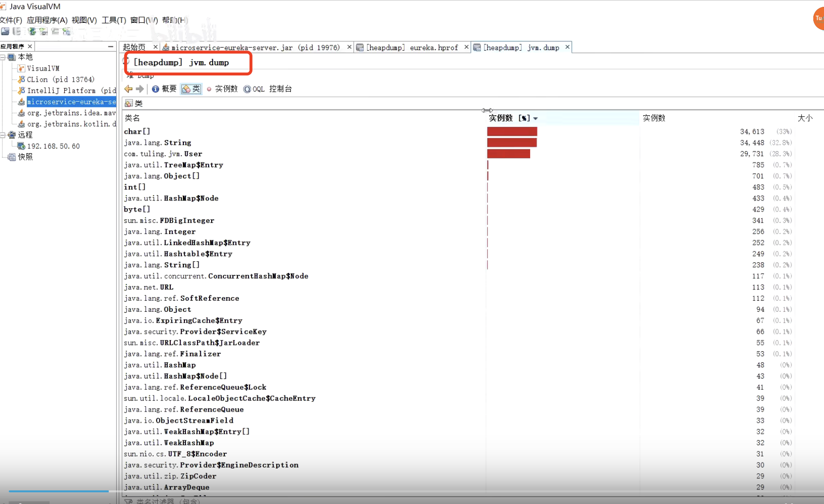Collapse the 远程 remote tree node
The image size is (824, 504).
[3, 135]
